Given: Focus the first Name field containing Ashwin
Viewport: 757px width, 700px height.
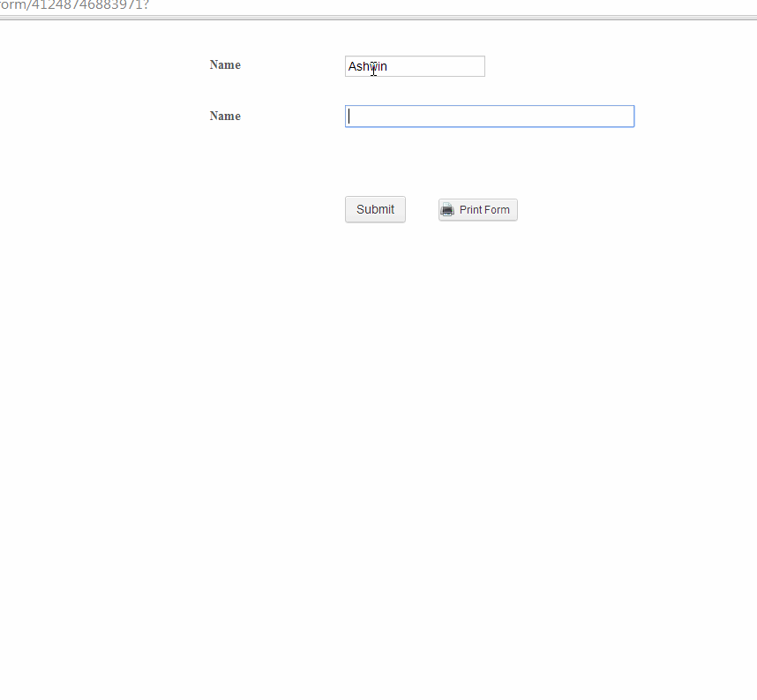Looking at the screenshot, I should tap(415, 66).
